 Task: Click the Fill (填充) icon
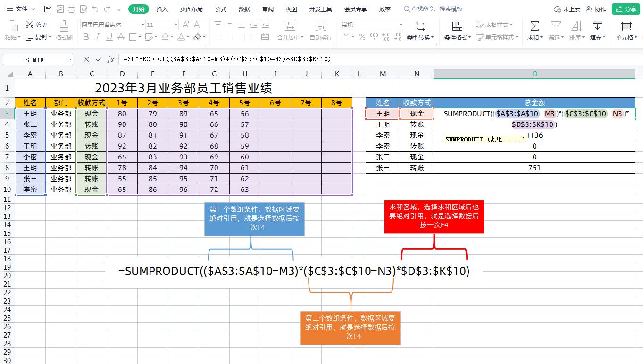(x=596, y=31)
